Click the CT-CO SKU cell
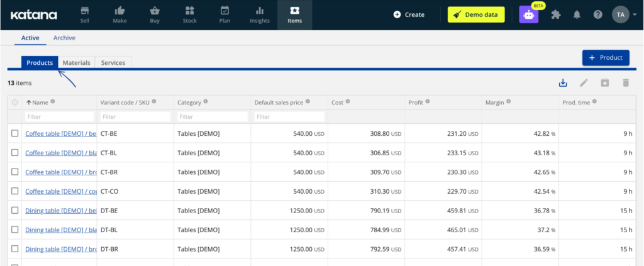 coord(136,191)
